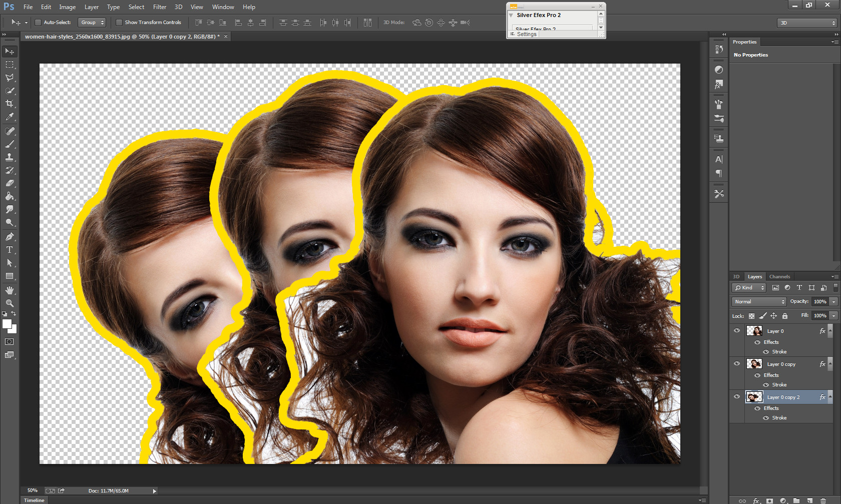Open the Layers panel options menu
The image size is (841, 504).
834,277
